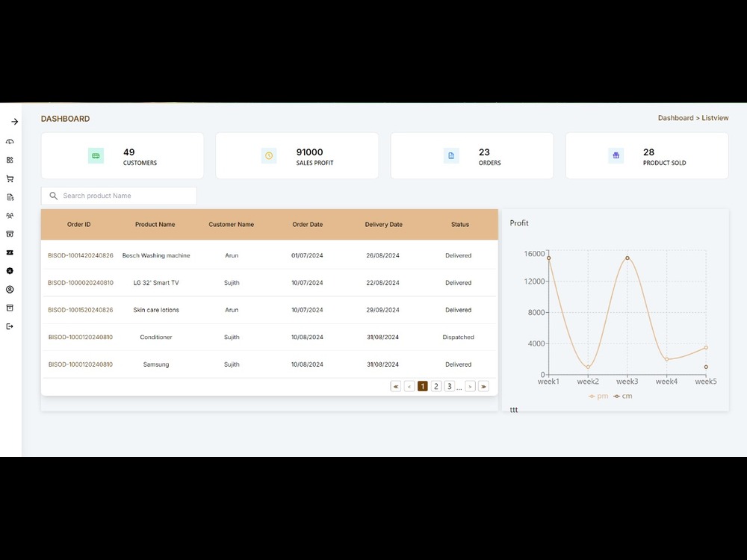This screenshot has height=560, width=747.
Task: Open the customers group icon in sidebar
Action: 10,215
